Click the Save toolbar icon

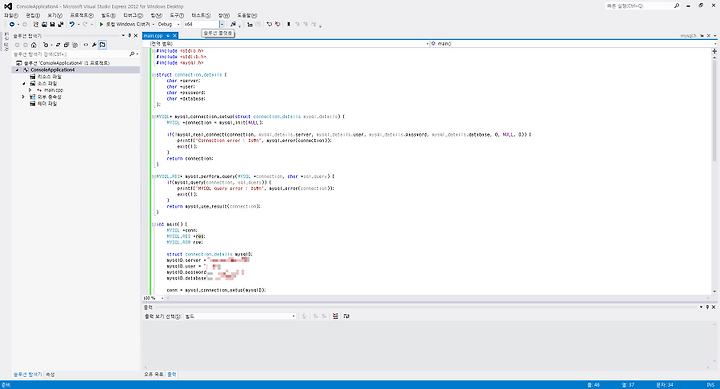click(52, 24)
